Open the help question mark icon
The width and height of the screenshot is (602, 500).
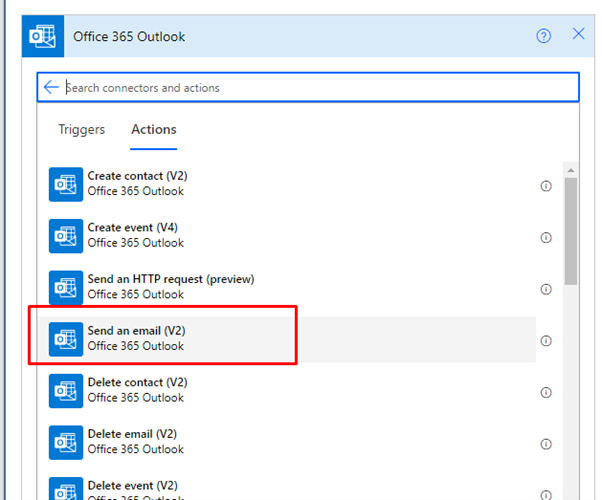(x=543, y=36)
